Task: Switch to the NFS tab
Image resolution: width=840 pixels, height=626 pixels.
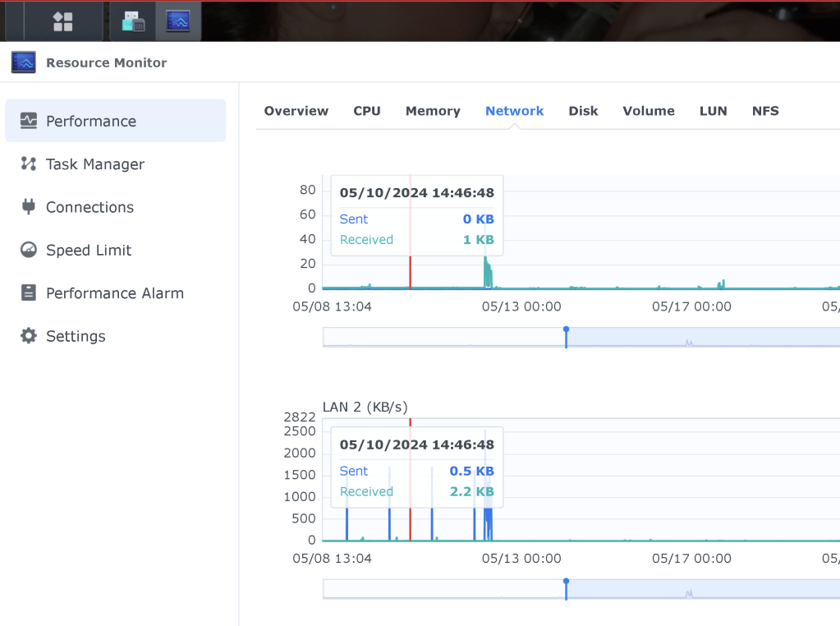Action: (x=765, y=111)
